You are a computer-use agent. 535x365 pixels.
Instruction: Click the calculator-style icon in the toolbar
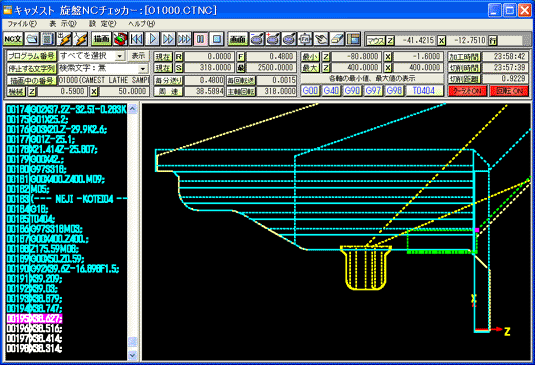click(x=48, y=39)
